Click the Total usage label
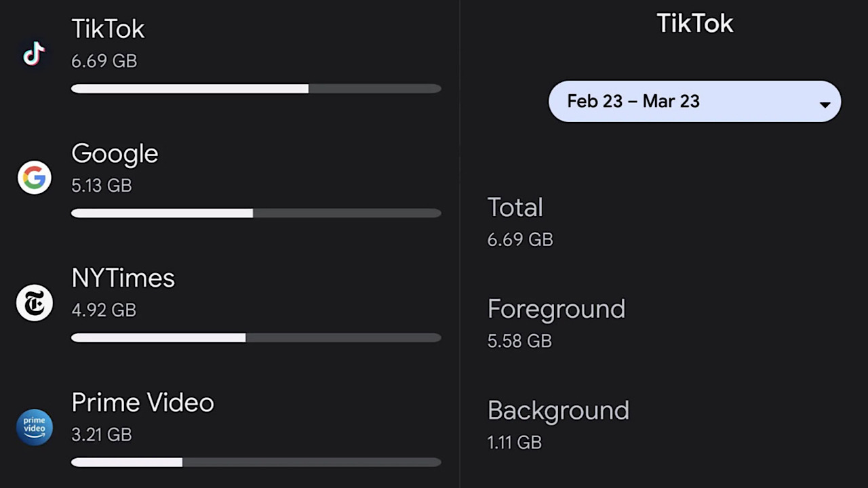868x488 pixels. [515, 207]
